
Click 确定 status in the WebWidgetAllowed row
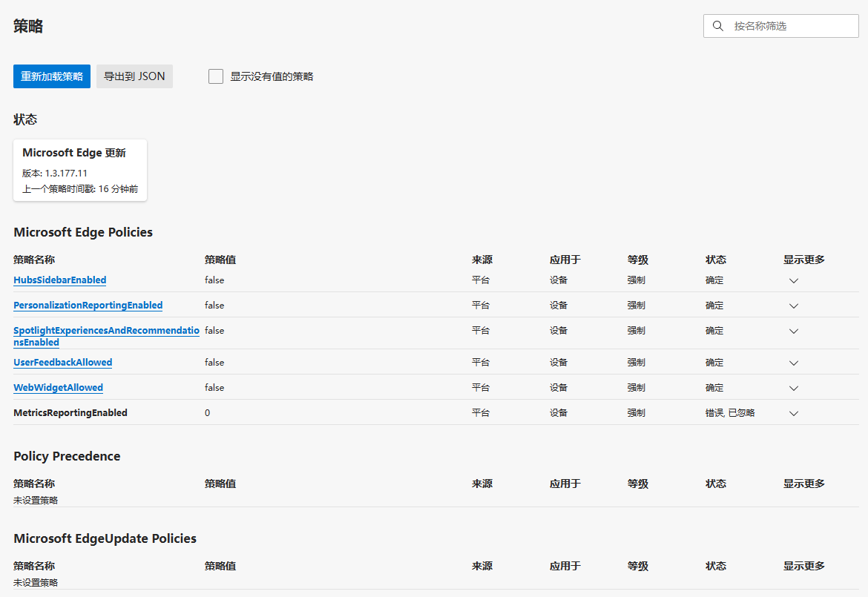pos(714,388)
